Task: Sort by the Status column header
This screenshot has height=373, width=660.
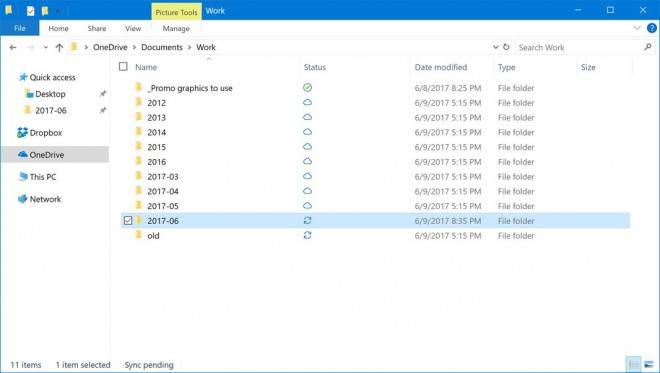Action: [x=315, y=67]
